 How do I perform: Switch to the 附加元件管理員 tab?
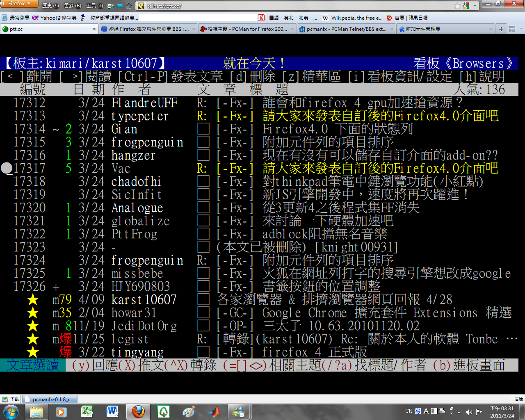[445, 29]
